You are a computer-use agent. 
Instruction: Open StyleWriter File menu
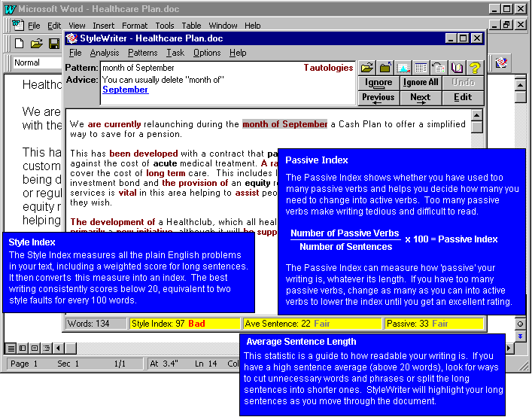pos(75,53)
